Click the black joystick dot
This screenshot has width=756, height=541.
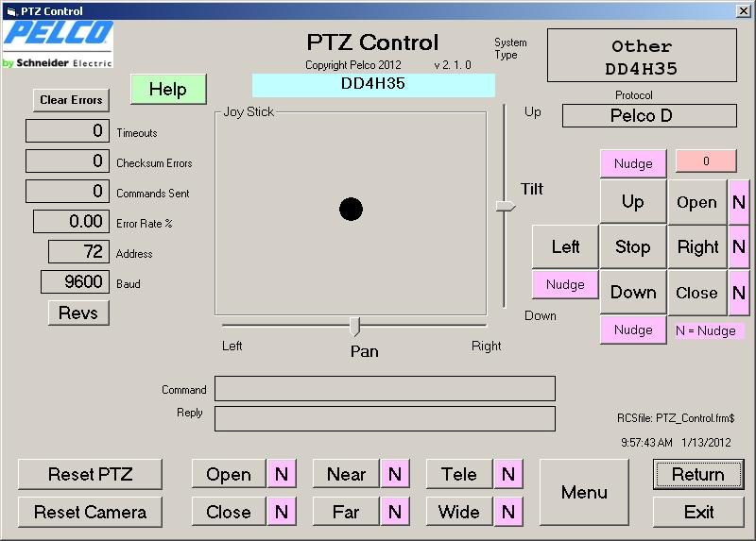point(351,209)
